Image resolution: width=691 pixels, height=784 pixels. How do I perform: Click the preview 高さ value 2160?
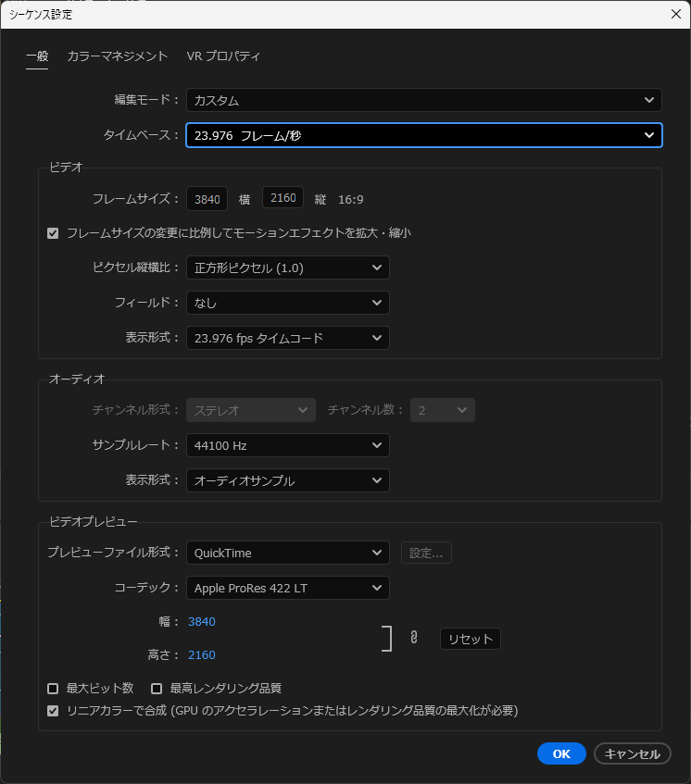coord(202,655)
